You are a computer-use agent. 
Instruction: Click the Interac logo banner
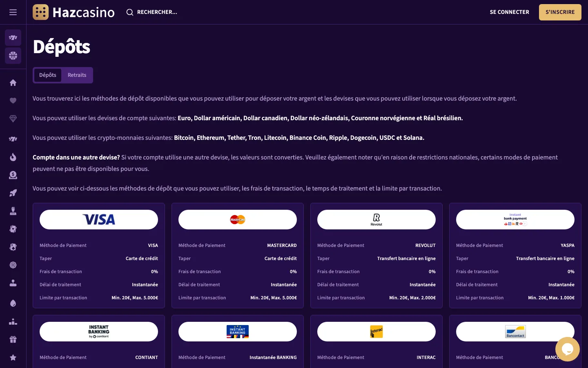pyautogui.click(x=376, y=332)
